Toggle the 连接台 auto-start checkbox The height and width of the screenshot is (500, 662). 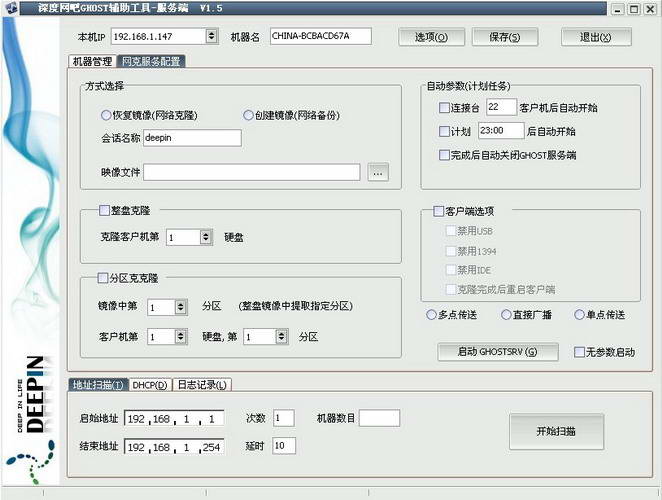[444, 108]
